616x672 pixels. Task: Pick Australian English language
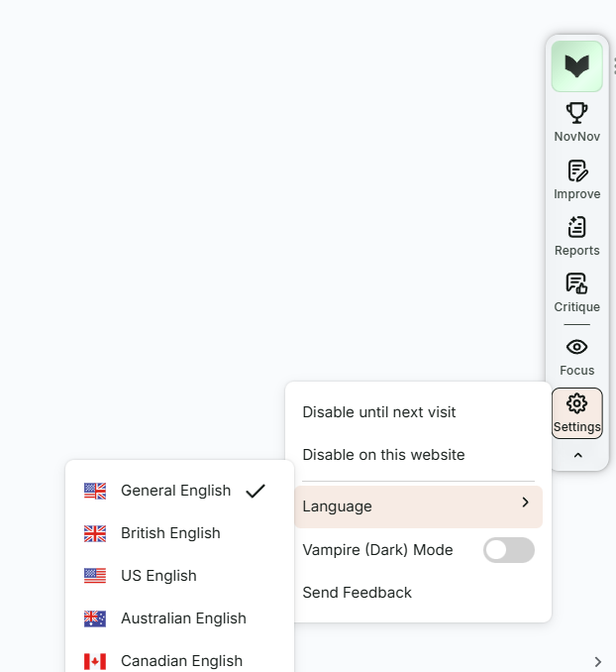tap(183, 618)
